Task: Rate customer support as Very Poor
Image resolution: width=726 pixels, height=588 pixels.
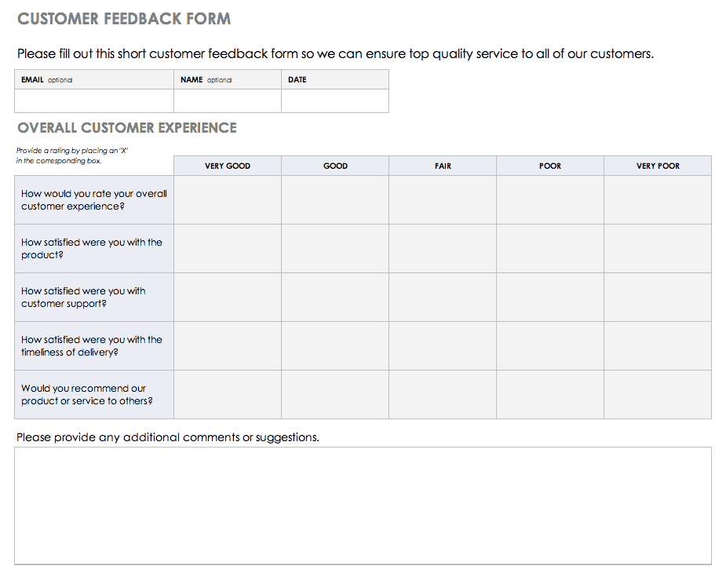Action: pyautogui.click(x=658, y=298)
